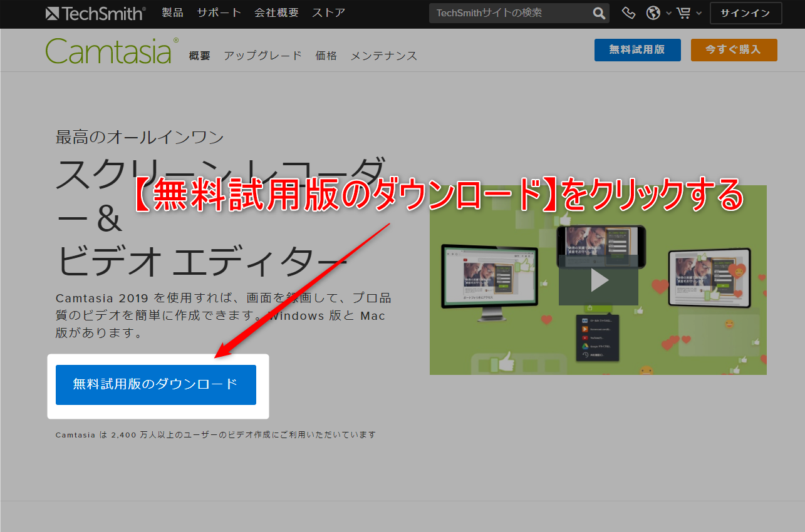The width and height of the screenshot is (805, 532).
Task: Click the サインイン button
Action: pos(745,13)
